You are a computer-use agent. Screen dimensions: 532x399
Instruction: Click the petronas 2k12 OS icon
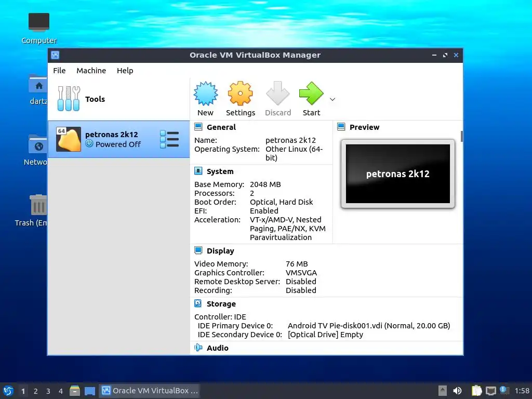(x=69, y=139)
